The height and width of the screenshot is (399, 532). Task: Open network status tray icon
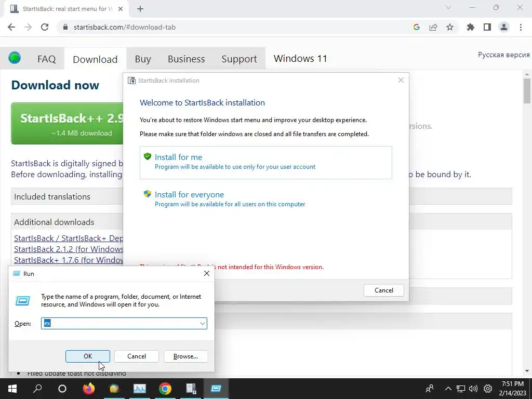pyautogui.click(x=460, y=389)
